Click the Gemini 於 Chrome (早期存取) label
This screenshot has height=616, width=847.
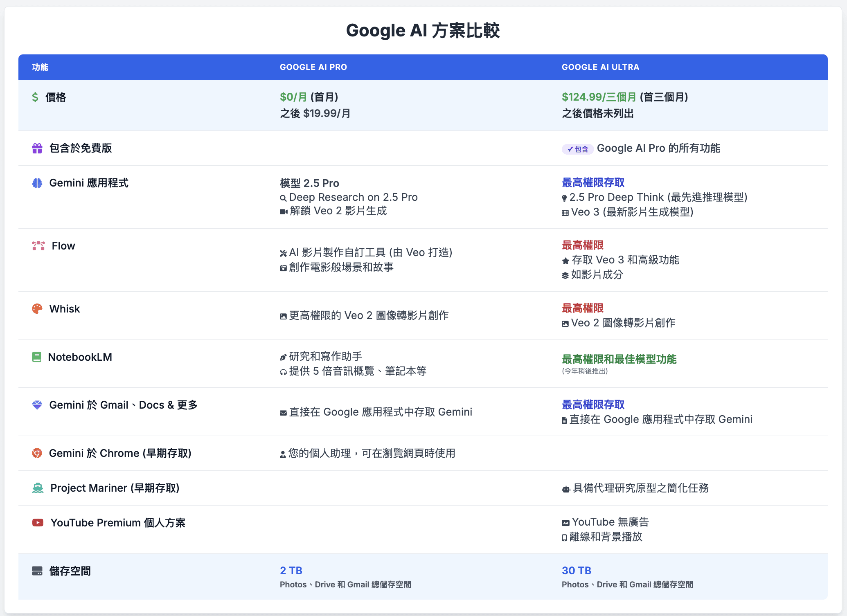[120, 453]
